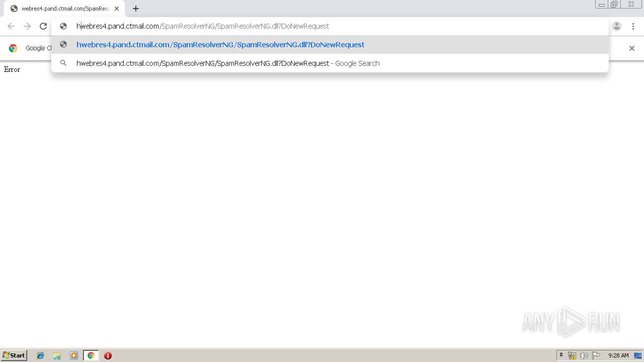Click the 9:28 AM clock

[618, 355]
